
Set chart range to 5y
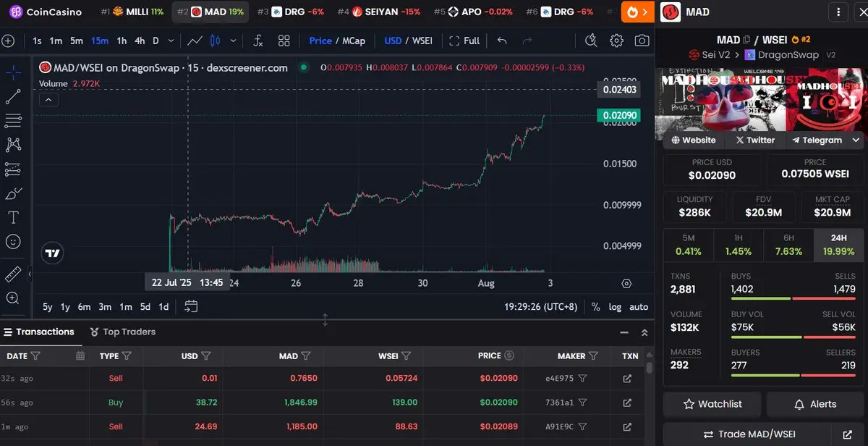47,306
